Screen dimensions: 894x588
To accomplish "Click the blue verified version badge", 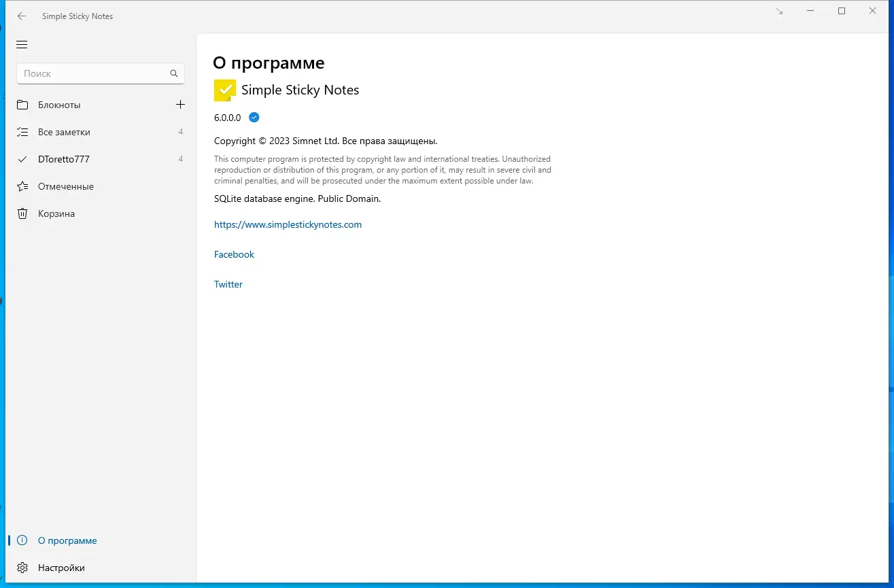I will coord(254,118).
